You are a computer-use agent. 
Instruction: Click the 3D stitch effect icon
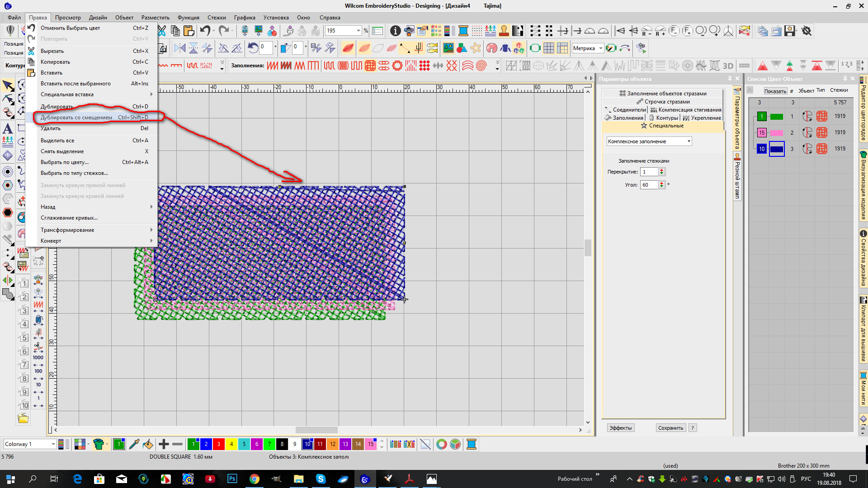click(728, 66)
